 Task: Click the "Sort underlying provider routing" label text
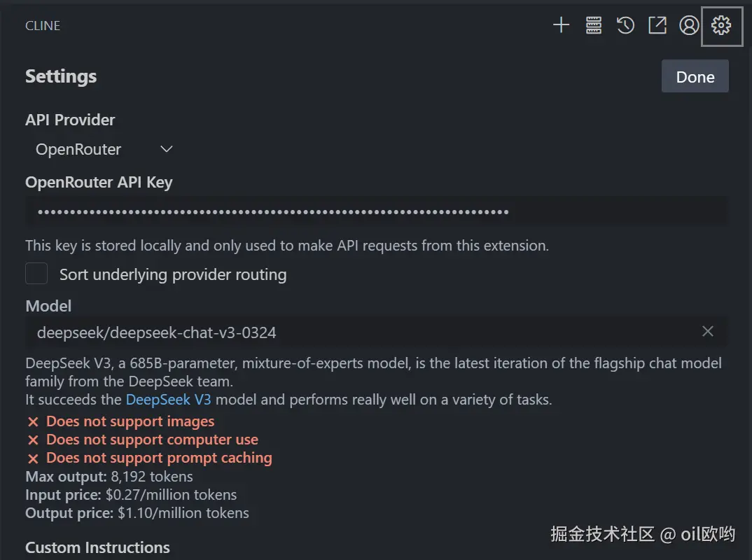tap(173, 274)
